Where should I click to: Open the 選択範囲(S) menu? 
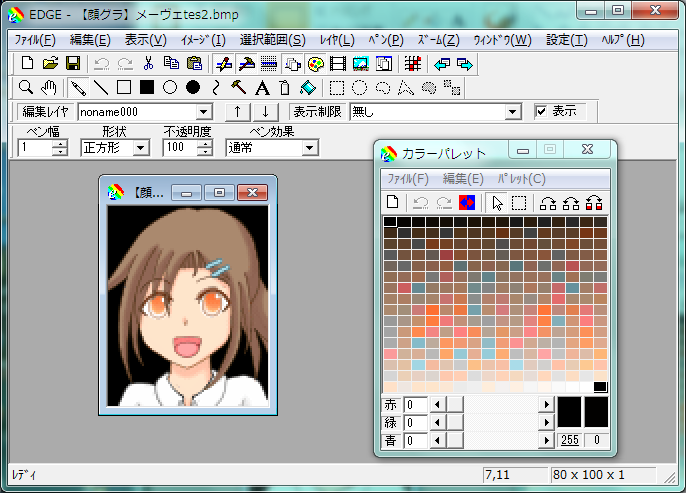(x=273, y=40)
